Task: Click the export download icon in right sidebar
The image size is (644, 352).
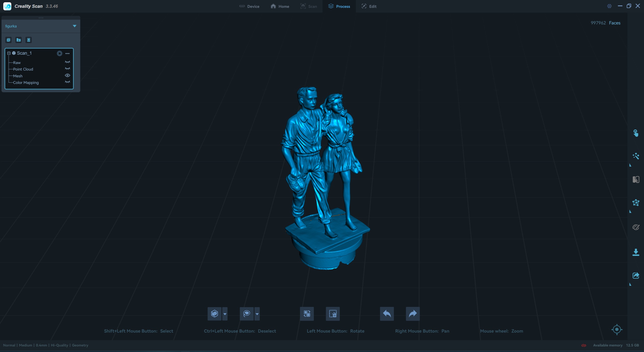Action: 636,252
